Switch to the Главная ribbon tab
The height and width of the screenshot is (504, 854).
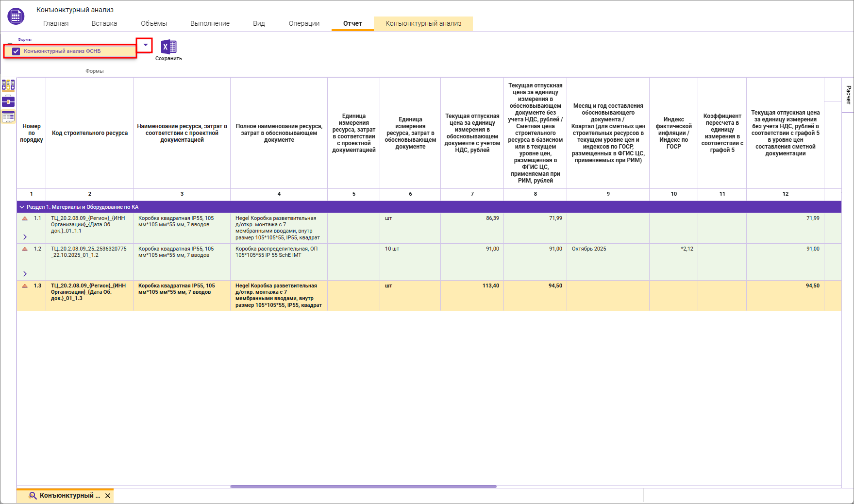click(56, 23)
